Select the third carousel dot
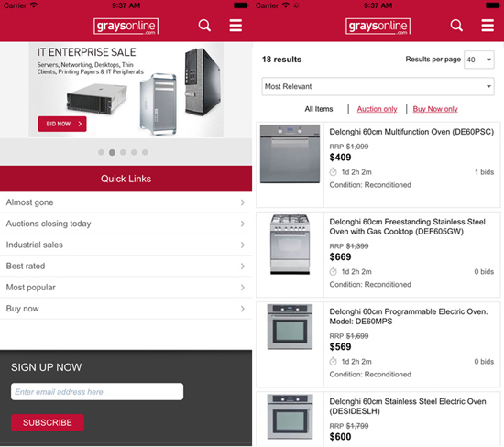Viewport: 504px width, 447px height. pos(123,152)
